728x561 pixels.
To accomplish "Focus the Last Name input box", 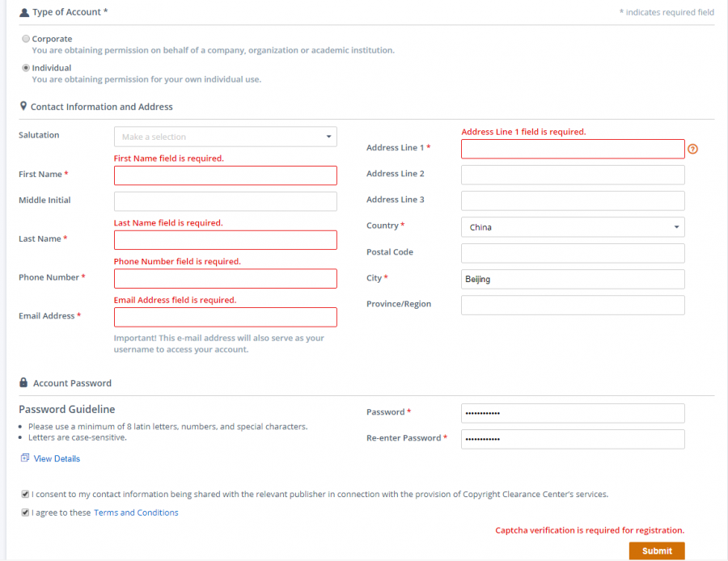I will click(225, 240).
